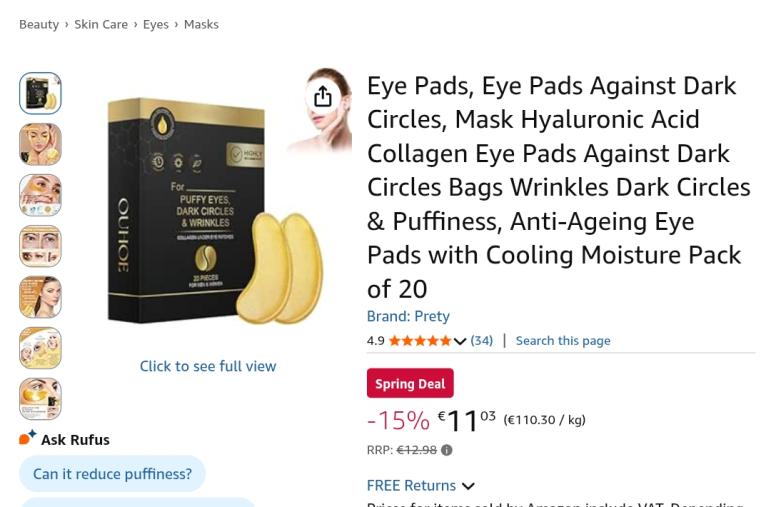Go to Skin Care breadcrumb
The height and width of the screenshot is (507, 771).
(x=101, y=24)
